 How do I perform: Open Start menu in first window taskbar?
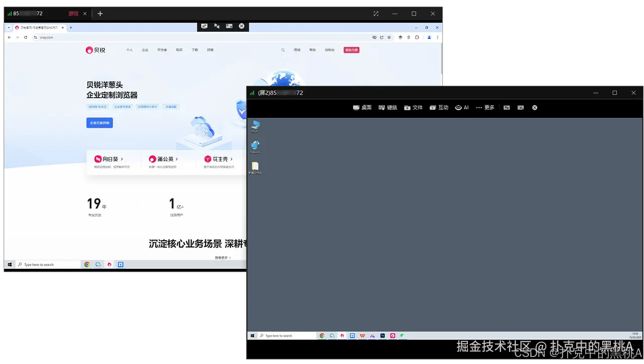pos(10,264)
